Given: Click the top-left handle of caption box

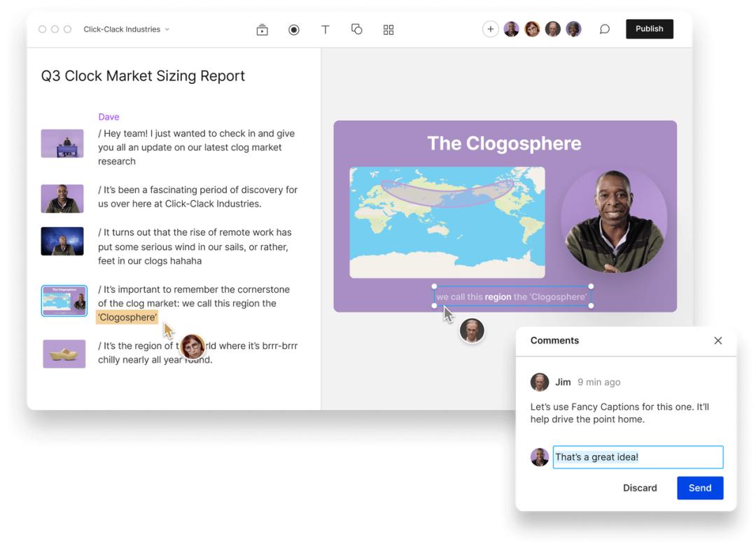Looking at the screenshot, I should (x=435, y=286).
